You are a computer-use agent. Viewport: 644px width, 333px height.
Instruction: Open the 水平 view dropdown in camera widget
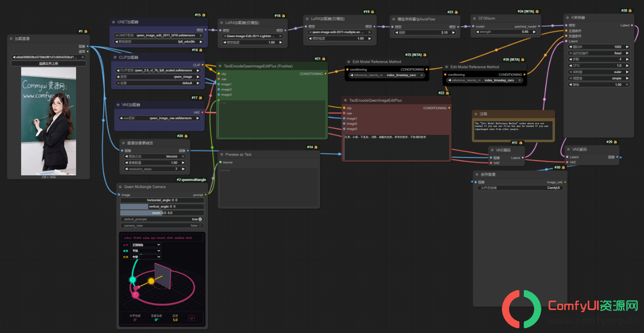146,245
